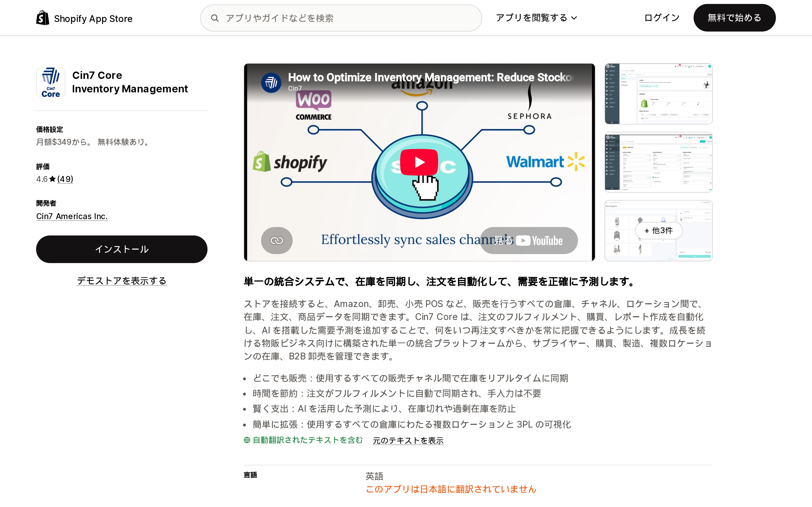Image resolution: width=812 pixels, height=507 pixels.
Task: Click 元のテキストを表示 link
Action: pos(408,440)
